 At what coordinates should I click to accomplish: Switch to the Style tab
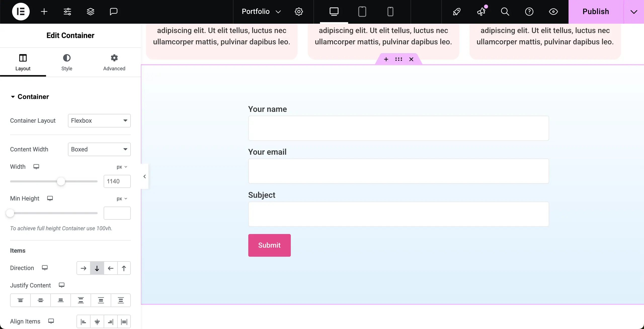point(67,62)
